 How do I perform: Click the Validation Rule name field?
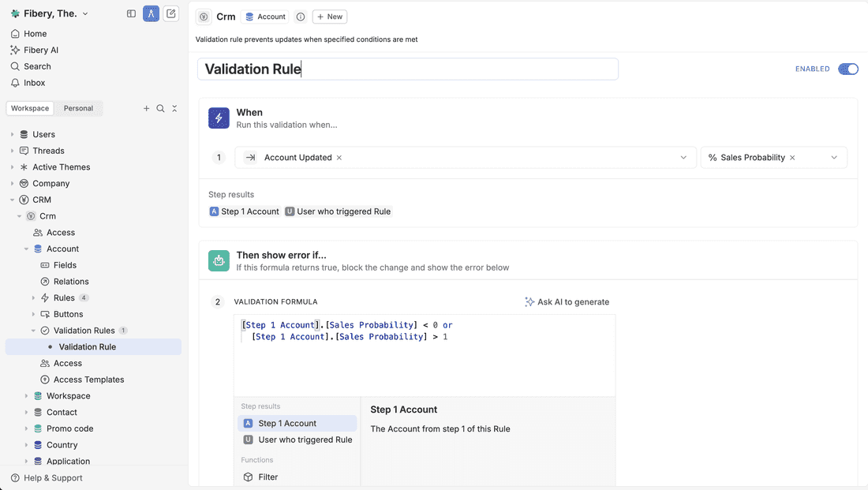407,69
